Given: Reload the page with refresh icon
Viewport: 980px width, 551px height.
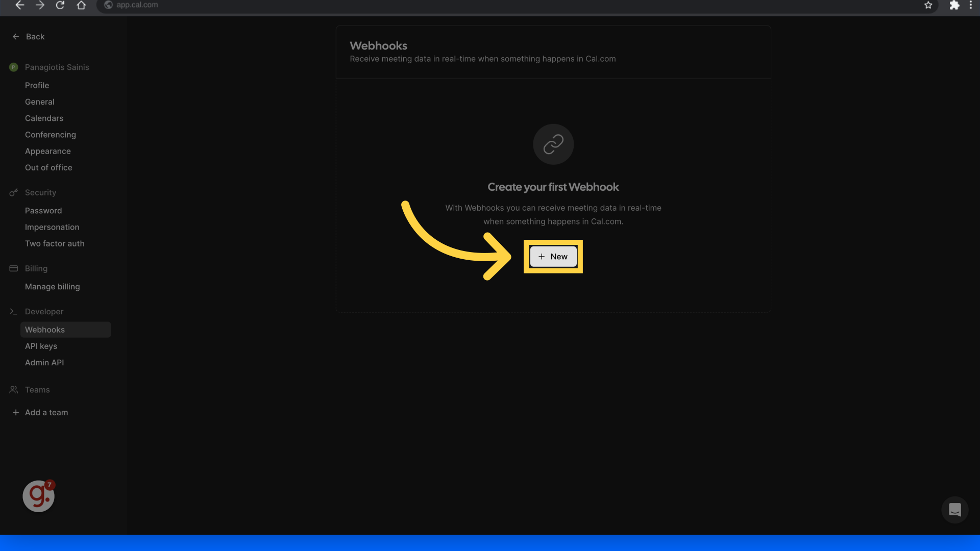Looking at the screenshot, I should coord(60,5).
